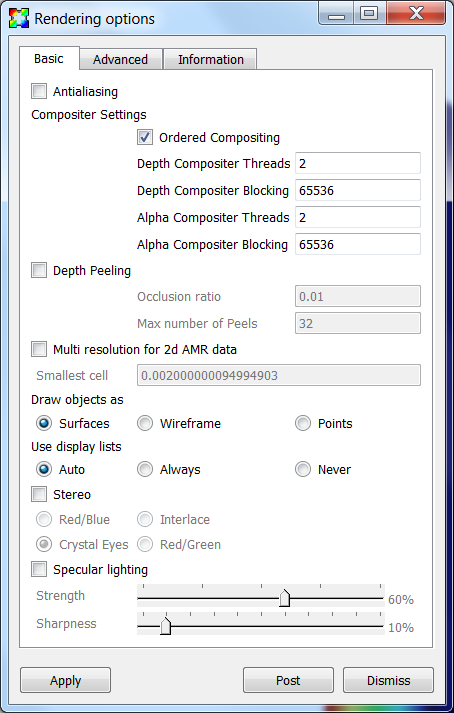Select the Basic tab
The width and height of the screenshot is (454, 713).
49,59
